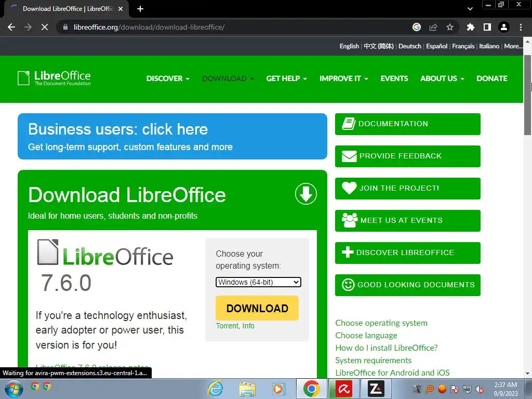Open More languages list
The height and width of the screenshot is (399, 532).
pyautogui.click(x=513, y=46)
